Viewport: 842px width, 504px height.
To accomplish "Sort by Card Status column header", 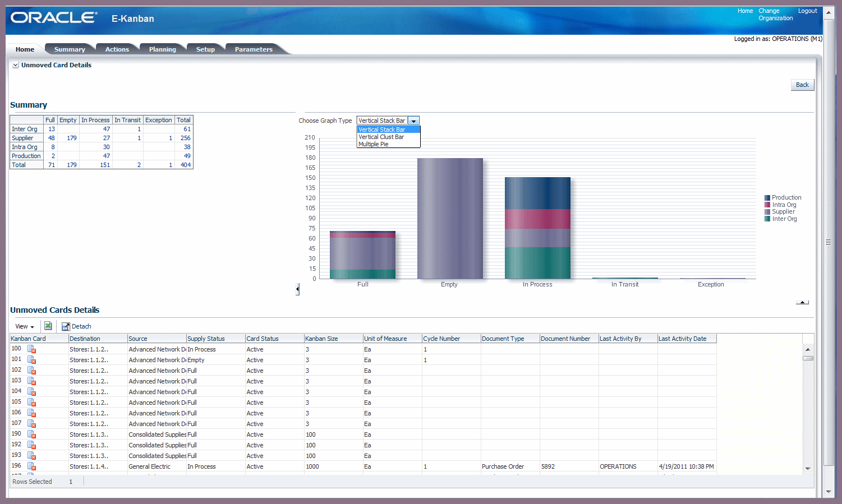I will 275,339.
